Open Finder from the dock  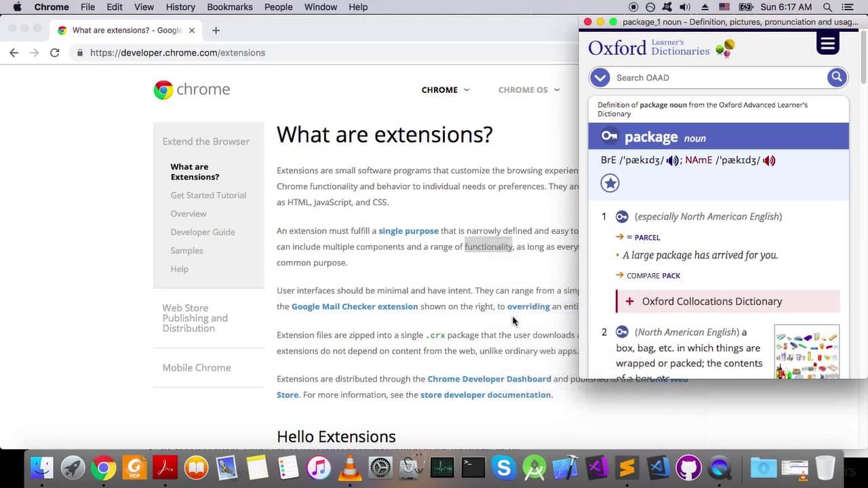click(42, 468)
